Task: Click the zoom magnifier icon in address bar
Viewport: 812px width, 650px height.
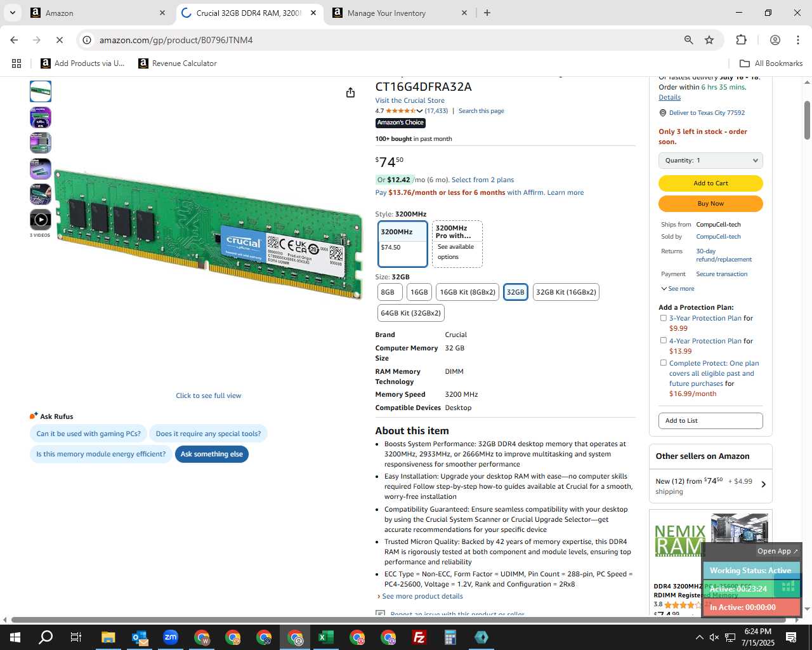Action: coord(688,40)
